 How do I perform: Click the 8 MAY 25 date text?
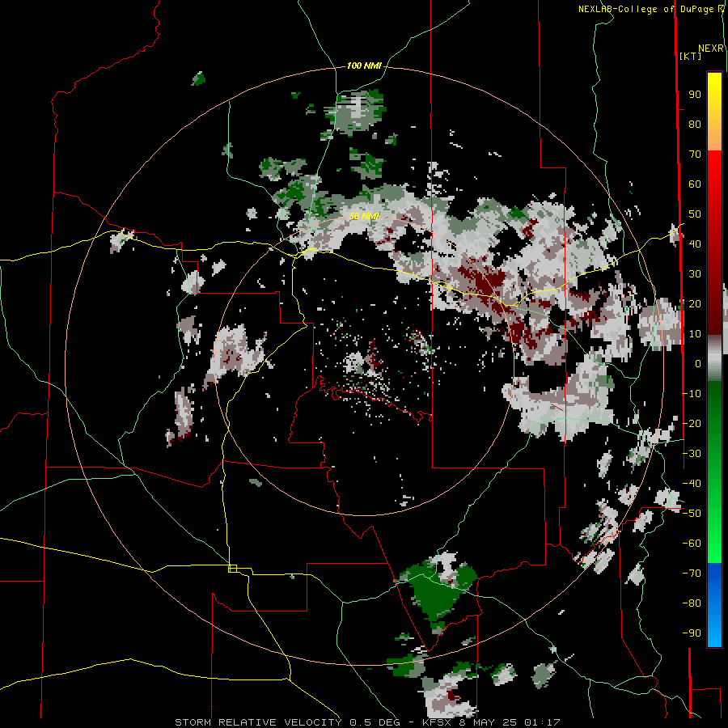coord(488,722)
